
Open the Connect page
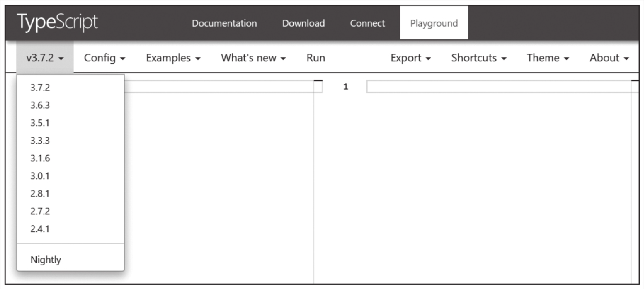coord(367,23)
